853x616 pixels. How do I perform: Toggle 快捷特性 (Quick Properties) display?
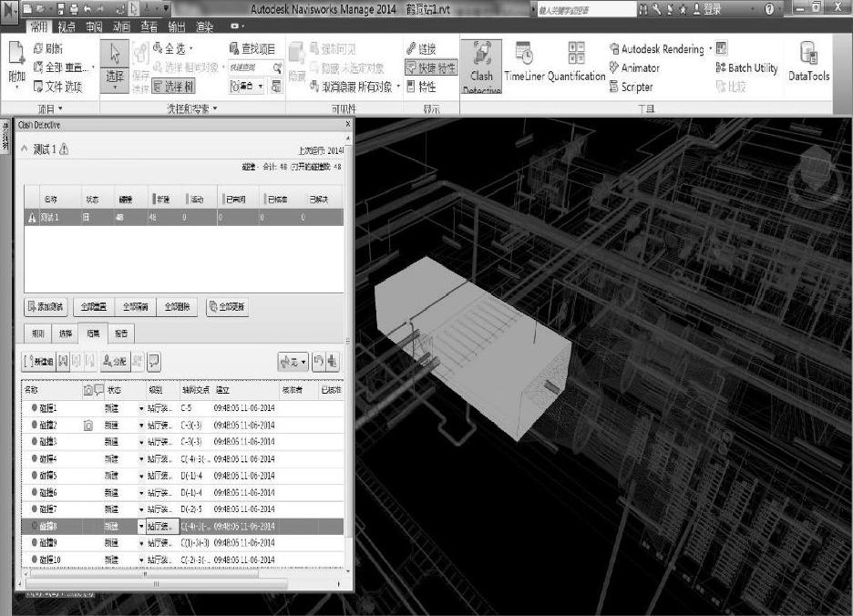tap(431, 68)
